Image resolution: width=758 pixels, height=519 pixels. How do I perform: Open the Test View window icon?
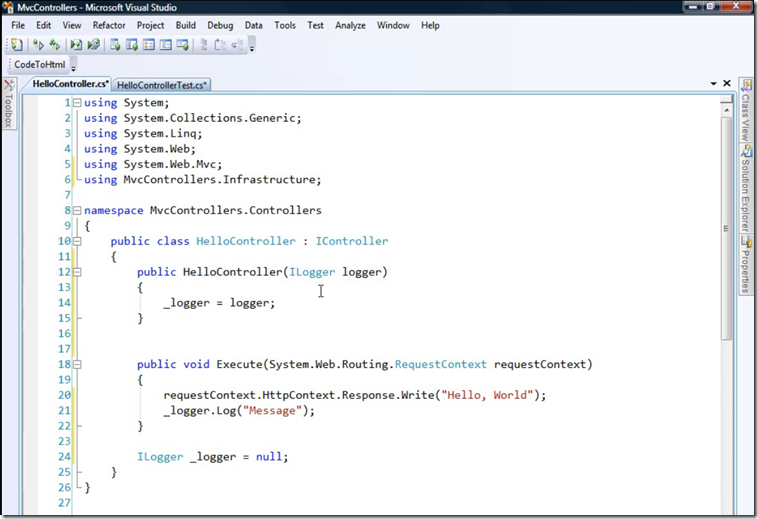(x=115, y=45)
